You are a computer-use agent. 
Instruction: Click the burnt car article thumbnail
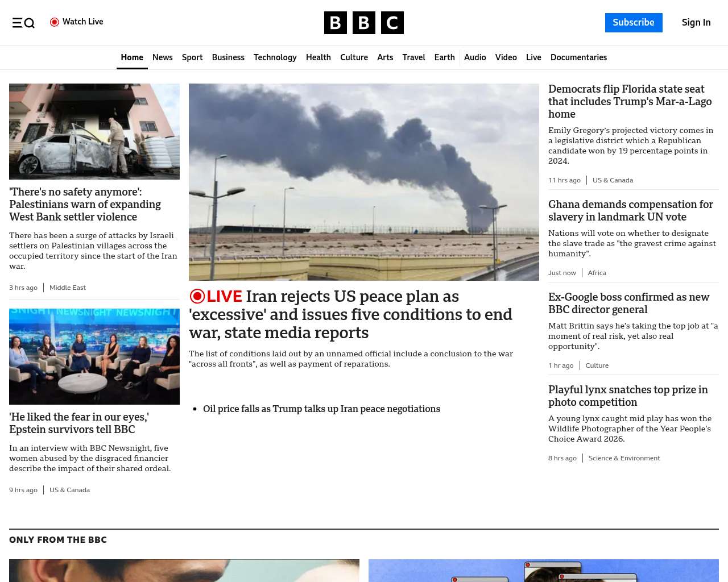point(94,131)
